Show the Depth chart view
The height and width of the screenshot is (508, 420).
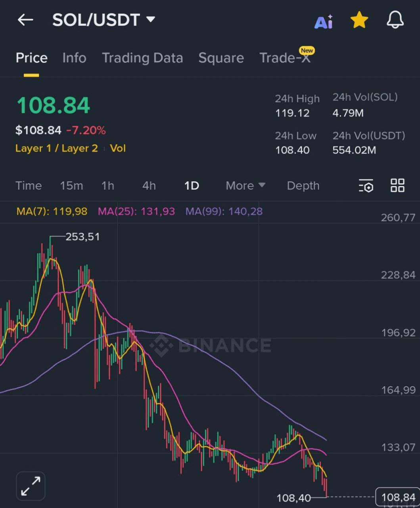(x=303, y=186)
